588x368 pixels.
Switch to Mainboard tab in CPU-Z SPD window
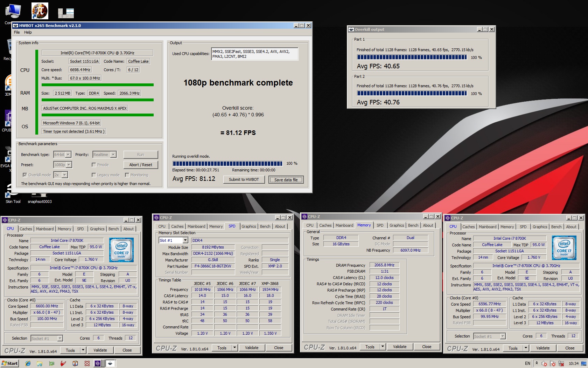coord(196,226)
